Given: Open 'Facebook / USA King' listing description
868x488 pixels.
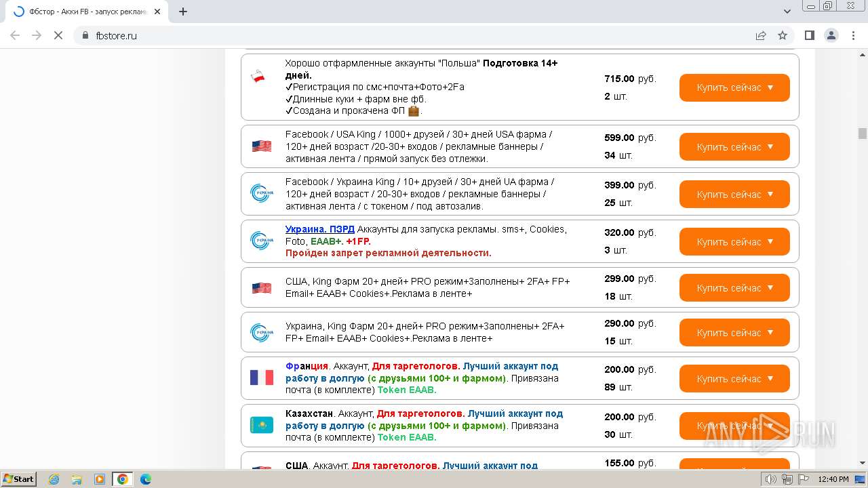Looking at the screenshot, I should point(418,146).
